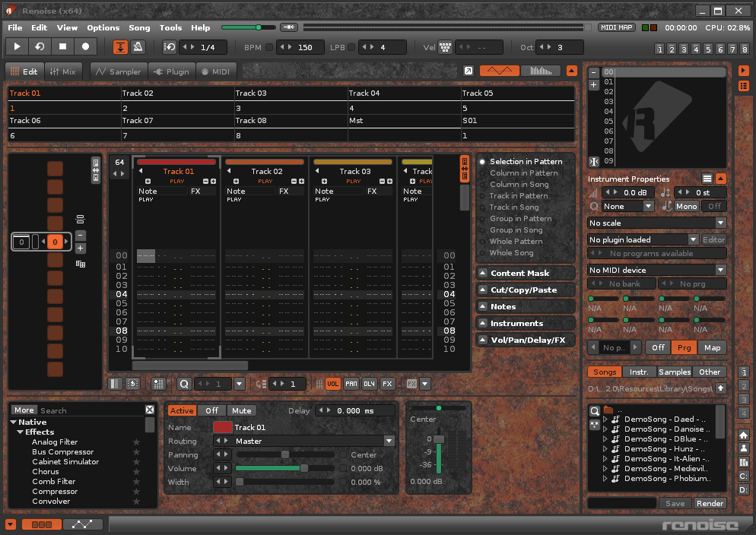Switch to the MIDI tab
Image resolution: width=756 pixels, height=535 pixels.
click(x=215, y=71)
